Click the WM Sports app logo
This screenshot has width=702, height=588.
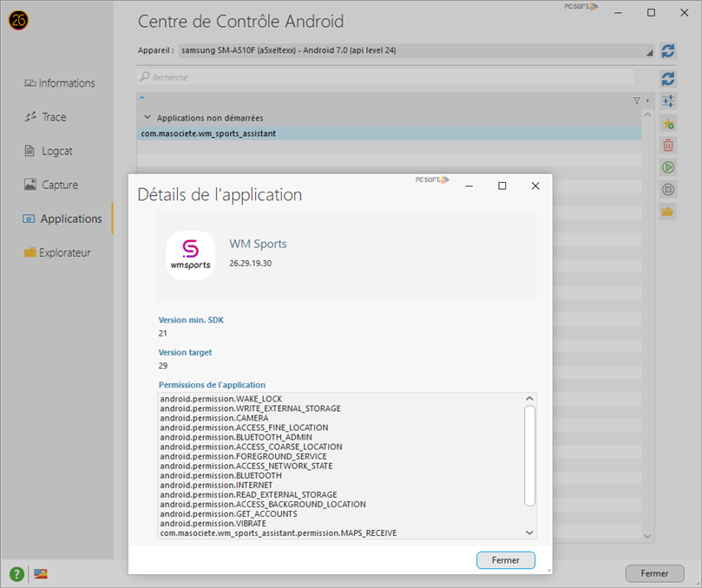pos(190,255)
